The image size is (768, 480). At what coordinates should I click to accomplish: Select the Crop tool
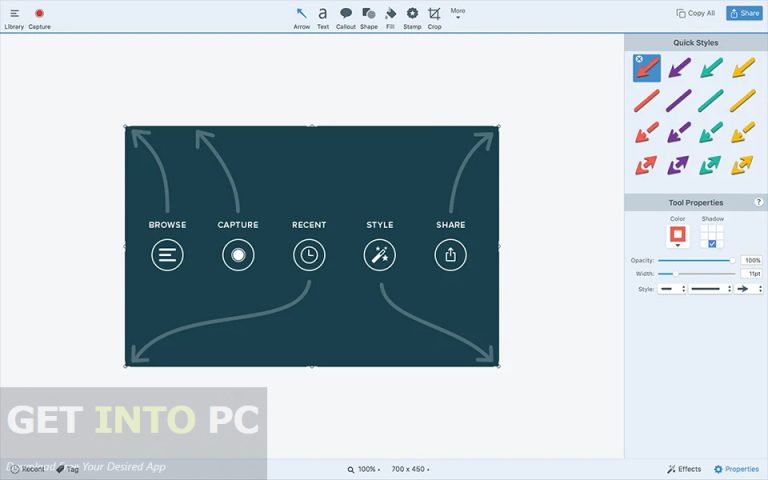pos(434,19)
